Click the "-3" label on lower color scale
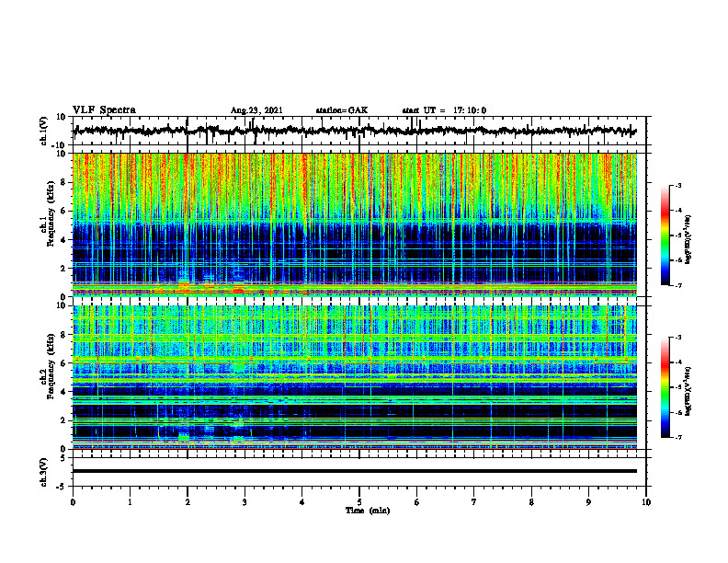 (x=677, y=338)
